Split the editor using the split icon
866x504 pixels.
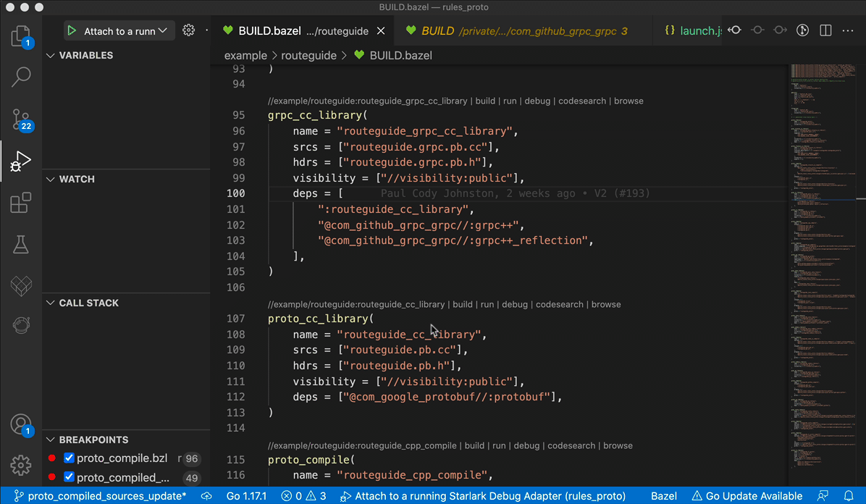coord(825,30)
